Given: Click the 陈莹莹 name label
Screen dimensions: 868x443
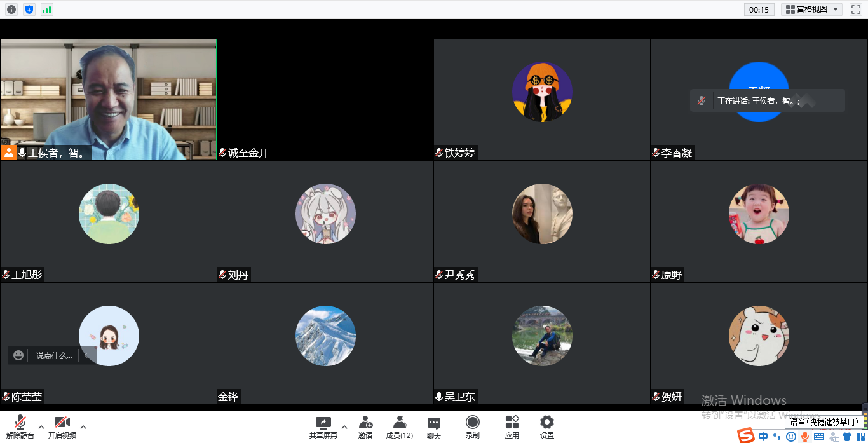Looking at the screenshot, I should 27,397.
